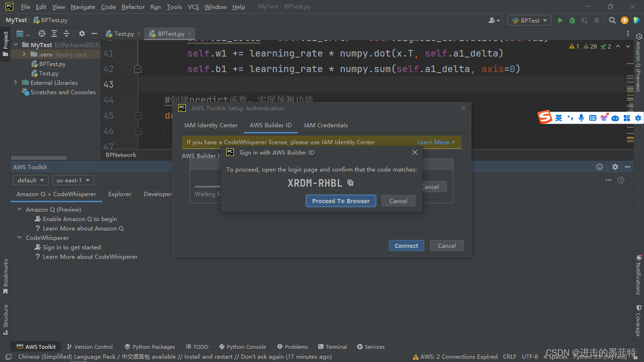Open the project view selector dropdown
The height and width of the screenshot is (362, 644).
pyautogui.click(x=23, y=33)
